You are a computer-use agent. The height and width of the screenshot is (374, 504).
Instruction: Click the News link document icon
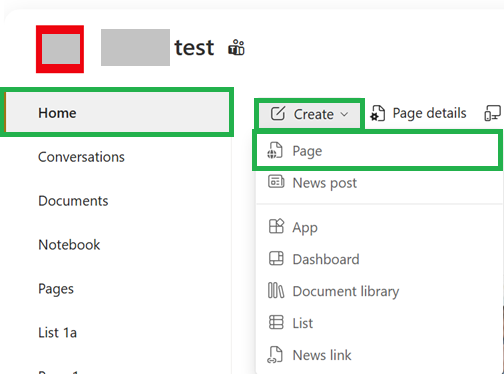pos(275,355)
